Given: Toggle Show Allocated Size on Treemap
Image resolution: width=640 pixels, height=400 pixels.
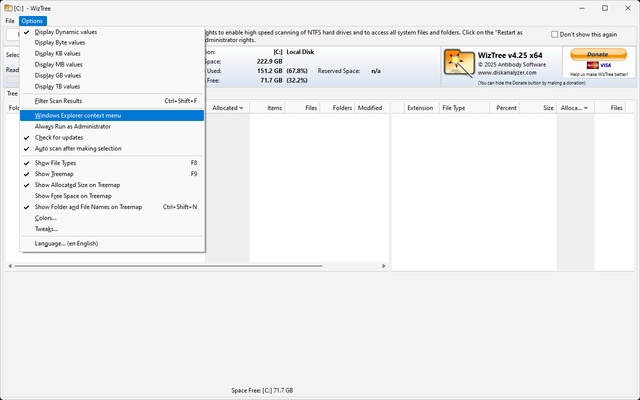Looking at the screenshot, I should pyautogui.click(x=112, y=185).
